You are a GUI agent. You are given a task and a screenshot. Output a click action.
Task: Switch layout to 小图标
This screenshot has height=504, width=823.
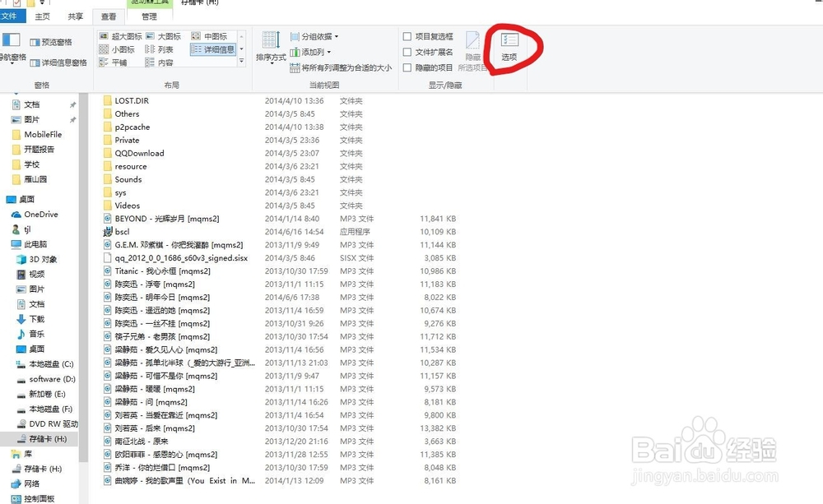click(117, 49)
